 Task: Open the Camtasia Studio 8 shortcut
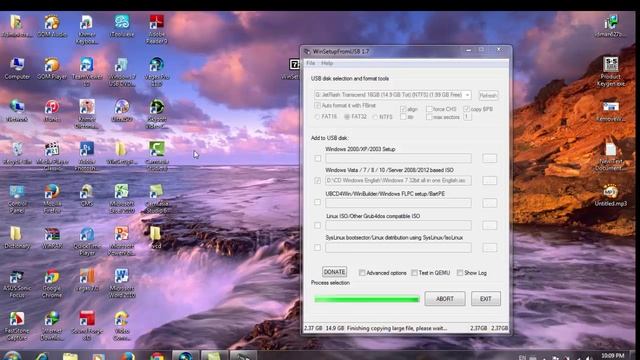click(156, 199)
